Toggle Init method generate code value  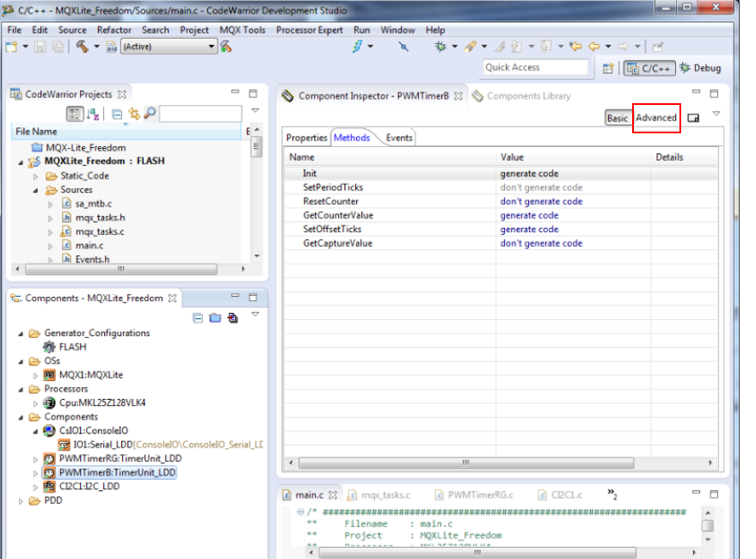click(529, 174)
